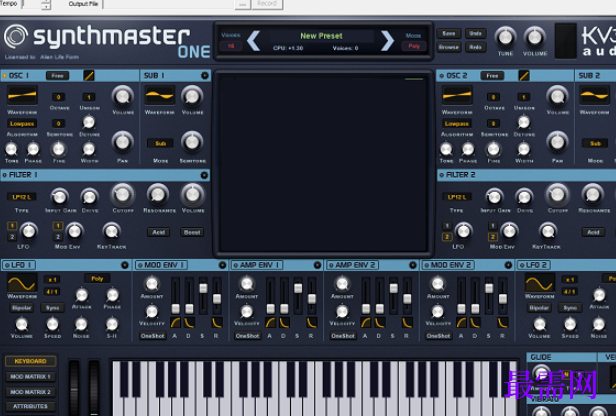The width and height of the screenshot is (616, 416).
Task: Toggle LFO 1 Sync button
Action: 52,308
